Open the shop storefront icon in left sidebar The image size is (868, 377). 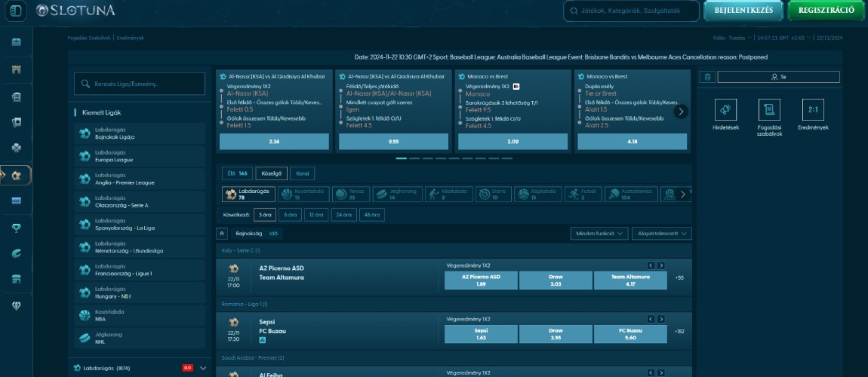[x=16, y=279]
